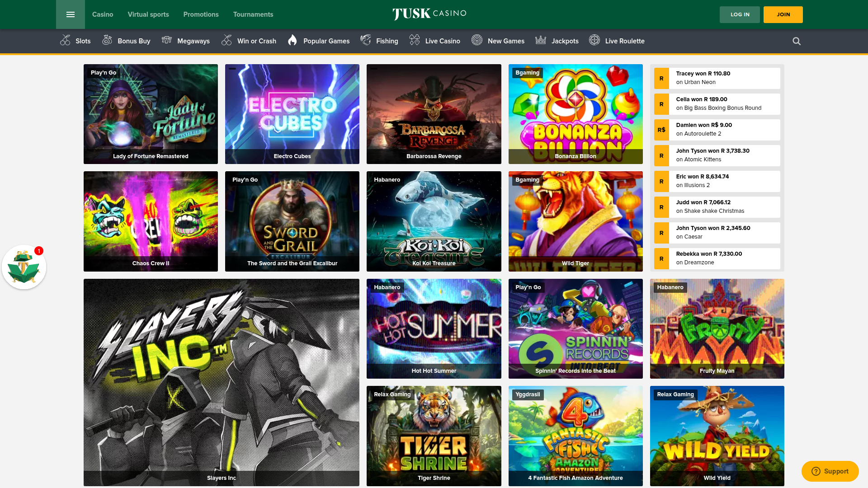The height and width of the screenshot is (488, 868).
Task: Click the LOG IN button
Action: tap(740, 14)
